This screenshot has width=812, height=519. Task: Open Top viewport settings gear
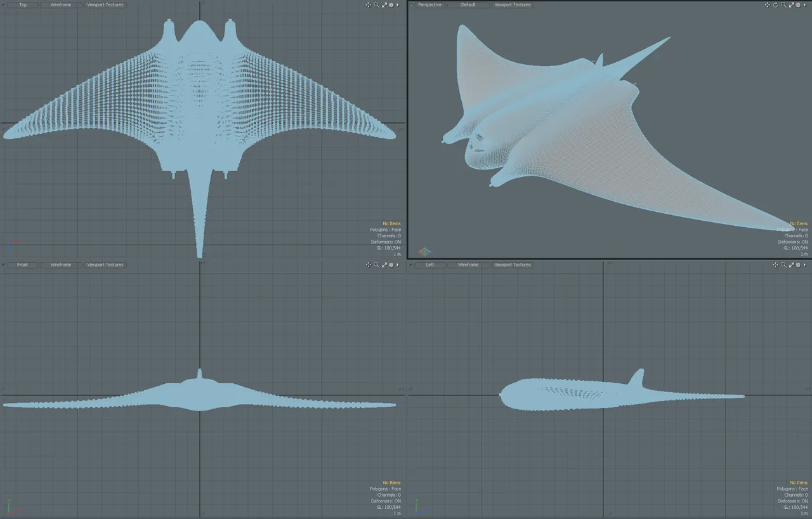[391, 4]
